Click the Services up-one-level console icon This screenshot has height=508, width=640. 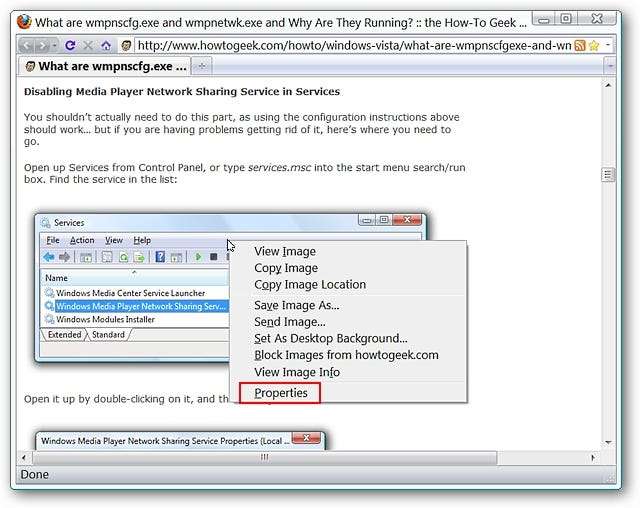(x=86, y=257)
